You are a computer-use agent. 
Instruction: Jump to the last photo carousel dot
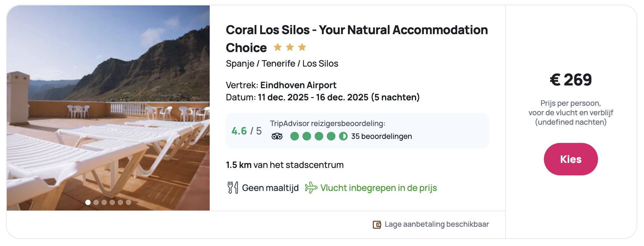(x=129, y=202)
